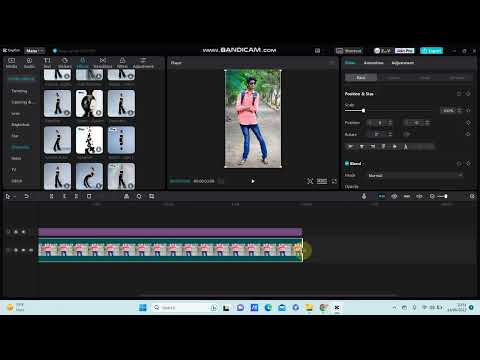Open the Stickers tab
Screen dimensions: 480x360
click(65, 63)
